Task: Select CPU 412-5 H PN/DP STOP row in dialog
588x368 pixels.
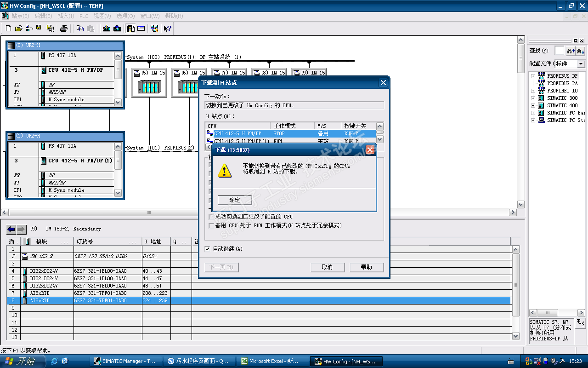Action: click(x=290, y=133)
